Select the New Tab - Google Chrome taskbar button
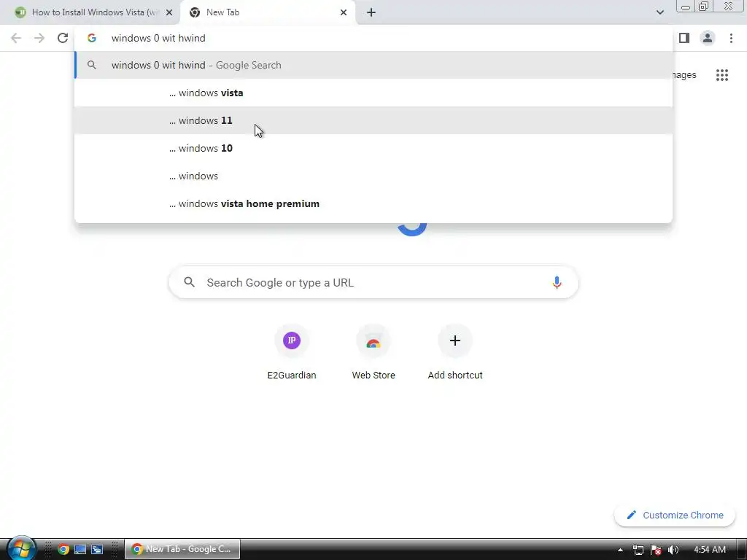Viewport: 747px width, 560px height. [x=182, y=549]
